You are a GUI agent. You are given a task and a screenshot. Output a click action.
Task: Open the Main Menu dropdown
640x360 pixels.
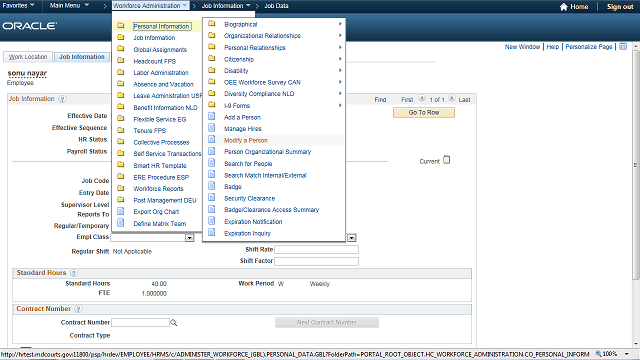(69, 6)
